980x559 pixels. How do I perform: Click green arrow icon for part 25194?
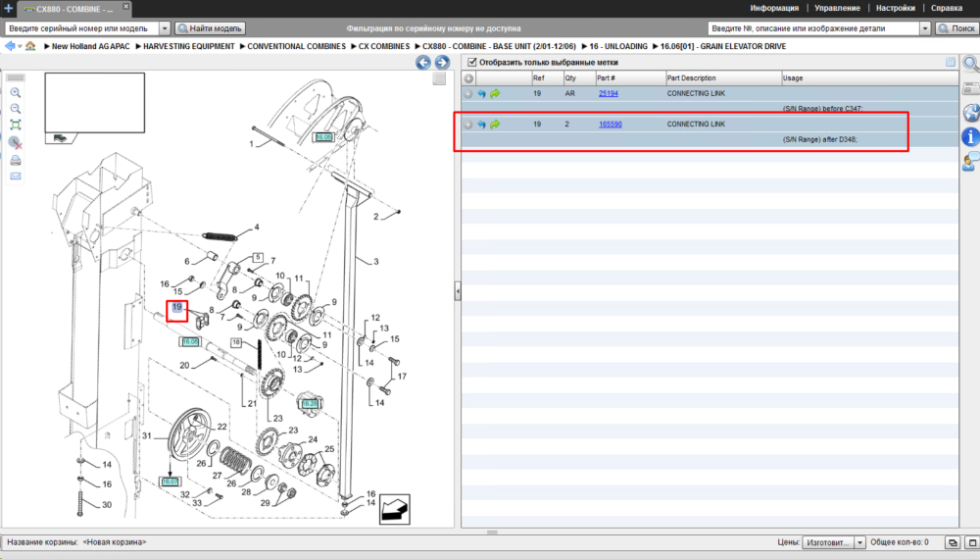pyautogui.click(x=495, y=94)
